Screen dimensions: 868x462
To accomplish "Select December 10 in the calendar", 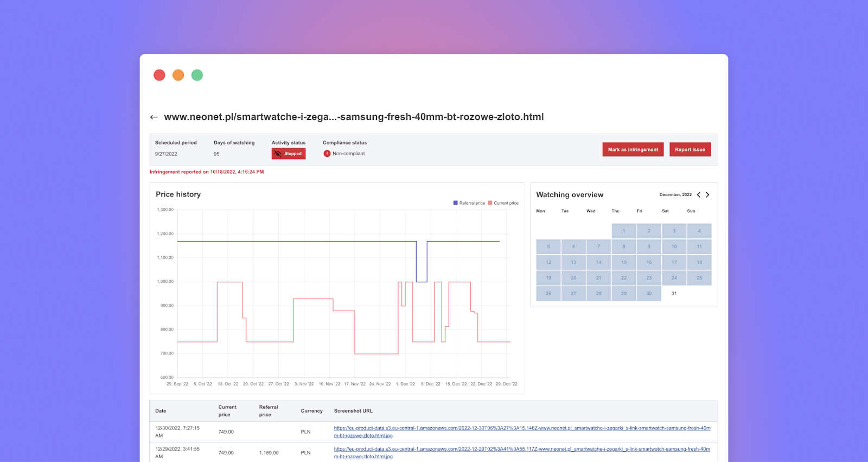I will point(674,246).
